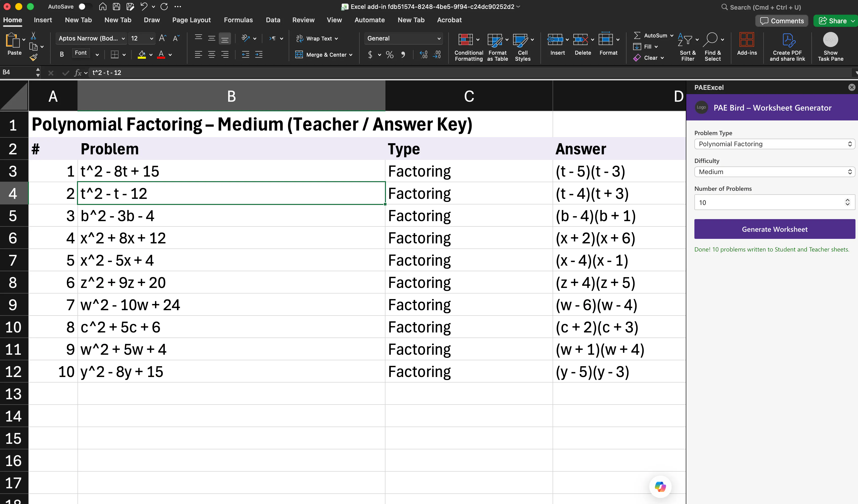Open the Review tab
This screenshot has width=858, height=504.
coord(303,20)
